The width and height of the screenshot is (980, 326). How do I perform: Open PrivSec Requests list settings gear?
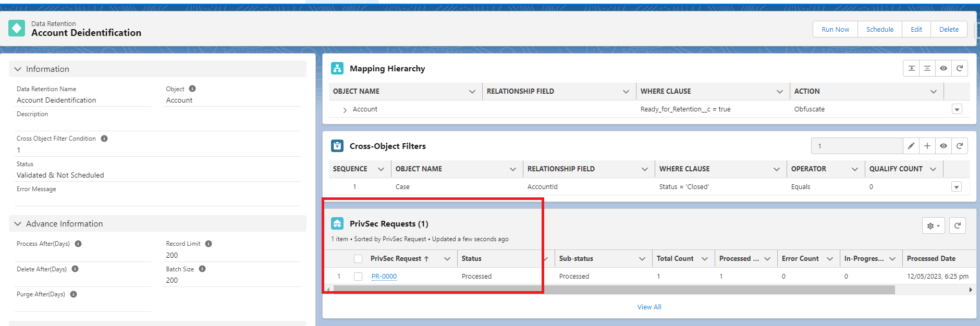(934, 225)
